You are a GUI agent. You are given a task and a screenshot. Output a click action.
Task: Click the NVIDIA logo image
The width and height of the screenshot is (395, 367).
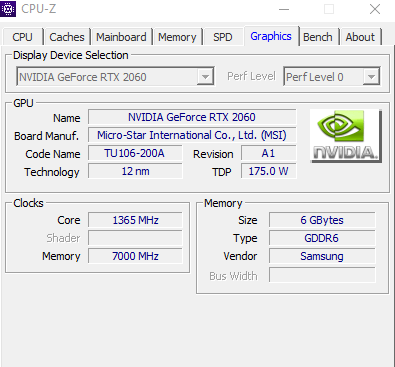pos(346,136)
